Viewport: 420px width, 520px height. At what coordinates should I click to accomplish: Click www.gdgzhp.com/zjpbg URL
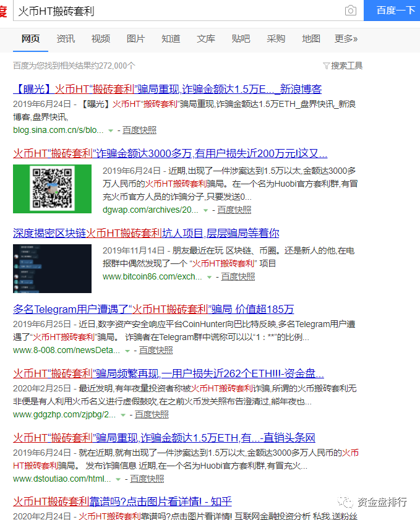(x=64, y=414)
